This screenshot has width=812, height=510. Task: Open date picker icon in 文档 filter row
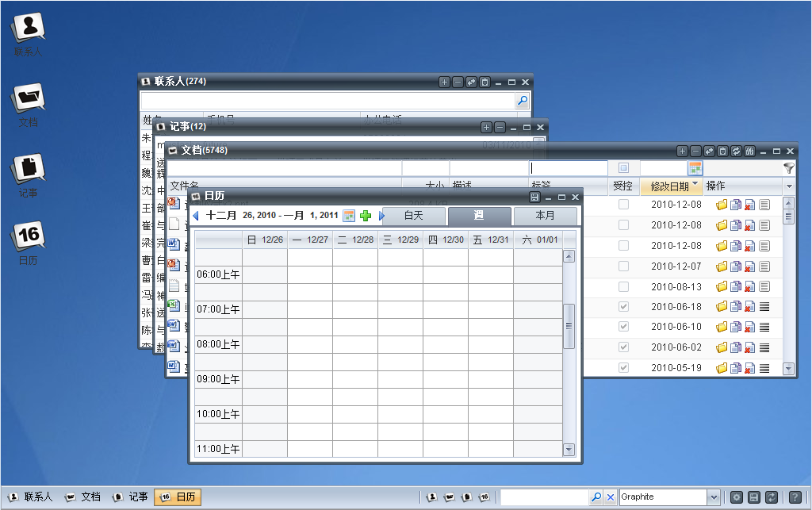pyautogui.click(x=695, y=168)
